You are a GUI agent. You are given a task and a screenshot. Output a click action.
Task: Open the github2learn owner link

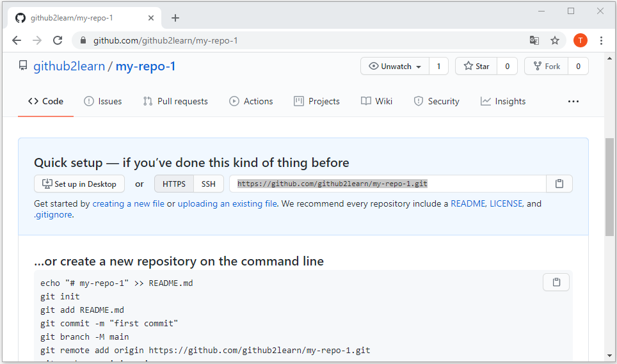(69, 66)
